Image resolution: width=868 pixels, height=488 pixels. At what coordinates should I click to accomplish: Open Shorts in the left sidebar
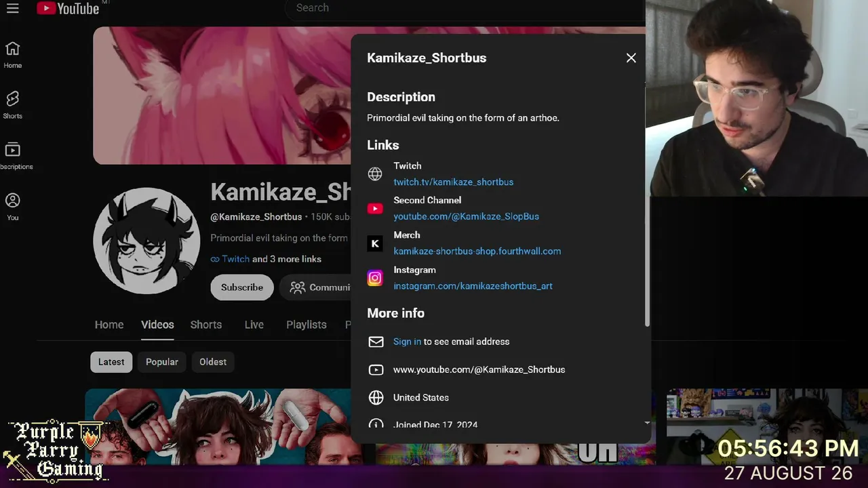(x=13, y=106)
